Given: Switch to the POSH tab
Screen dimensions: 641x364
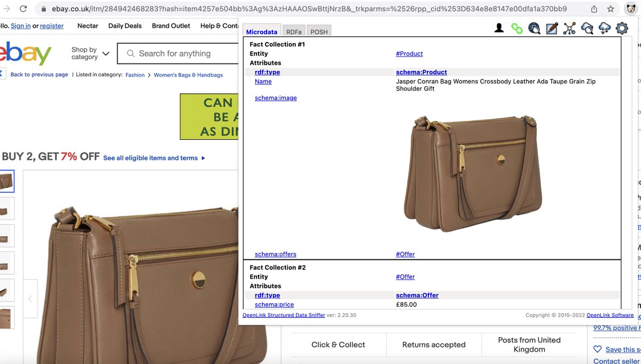Looking at the screenshot, I should point(319,31).
